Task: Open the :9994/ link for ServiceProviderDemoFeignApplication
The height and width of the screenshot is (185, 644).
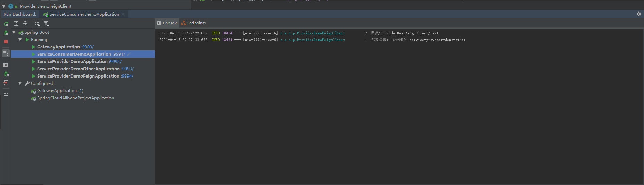Action: click(127, 76)
